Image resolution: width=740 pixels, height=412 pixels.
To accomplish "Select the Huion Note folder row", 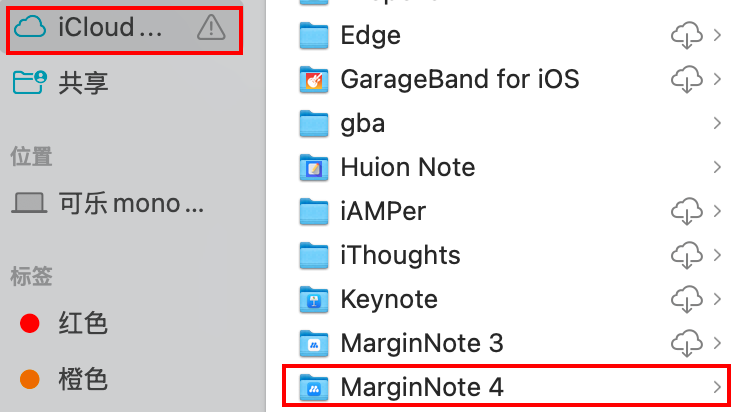I will [x=506, y=167].
